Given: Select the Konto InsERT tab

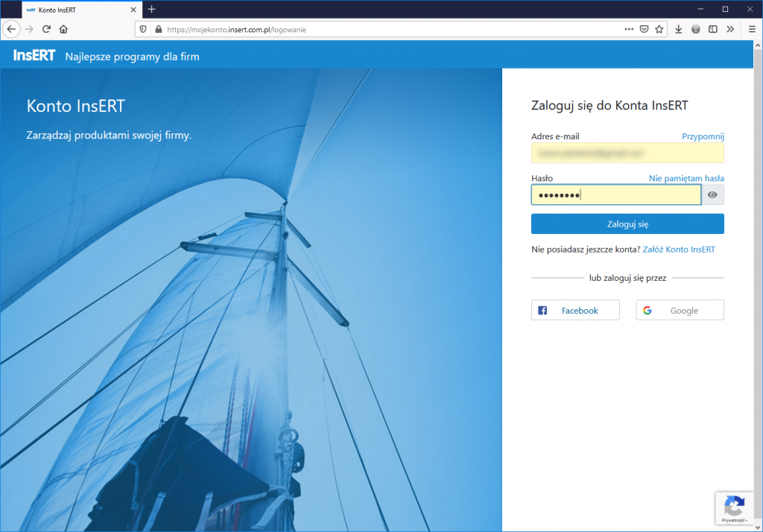Looking at the screenshot, I should 82,10.
